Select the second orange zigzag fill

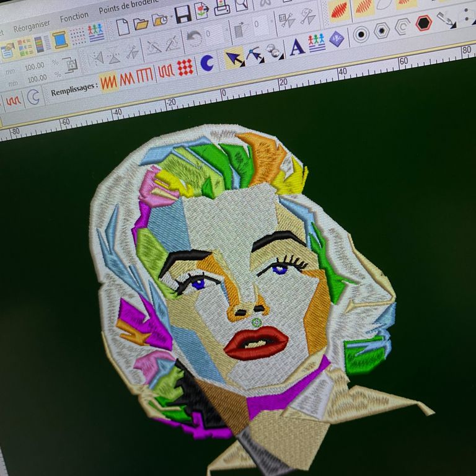click(127, 79)
